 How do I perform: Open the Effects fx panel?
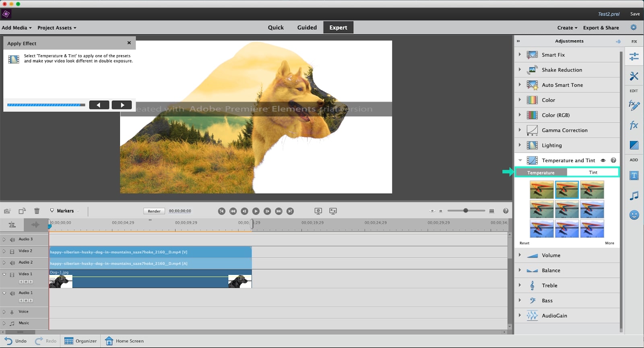(634, 125)
